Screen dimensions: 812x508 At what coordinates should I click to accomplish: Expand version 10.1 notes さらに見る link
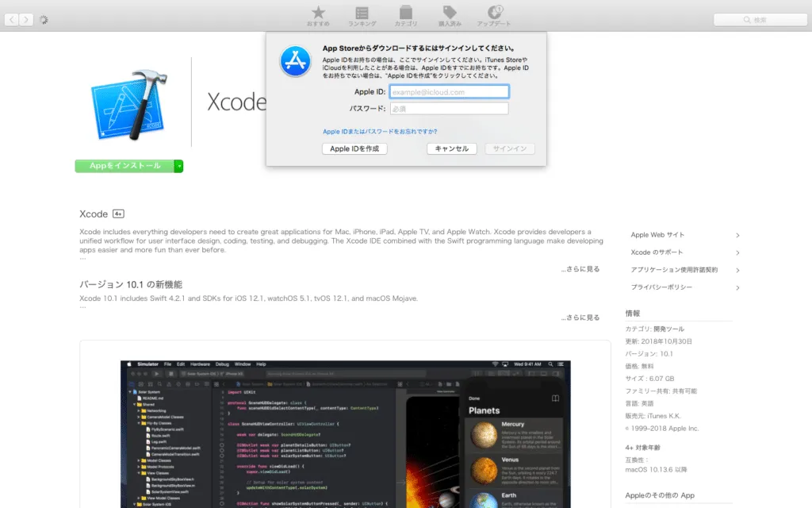click(x=580, y=317)
